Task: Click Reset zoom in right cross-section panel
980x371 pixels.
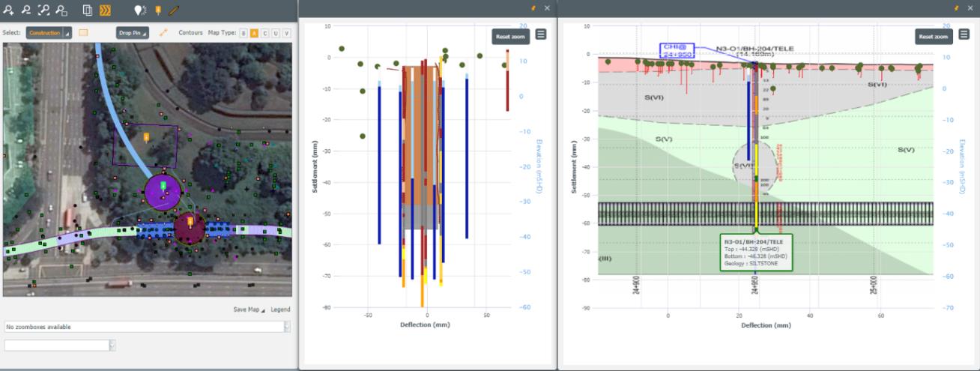Action: (x=934, y=36)
